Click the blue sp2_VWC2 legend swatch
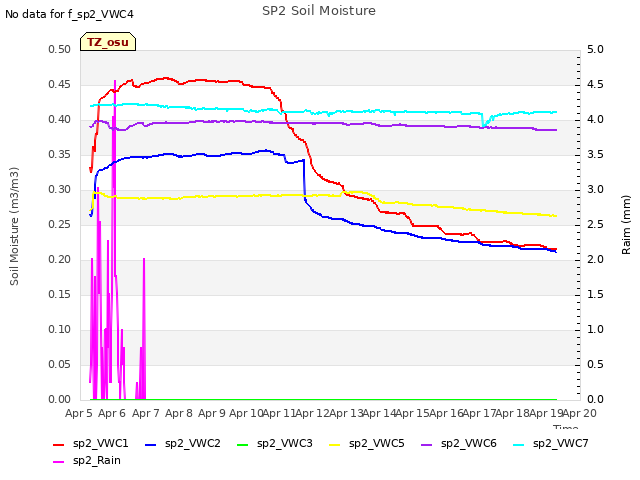This screenshot has width=640, height=480. [151, 444]
